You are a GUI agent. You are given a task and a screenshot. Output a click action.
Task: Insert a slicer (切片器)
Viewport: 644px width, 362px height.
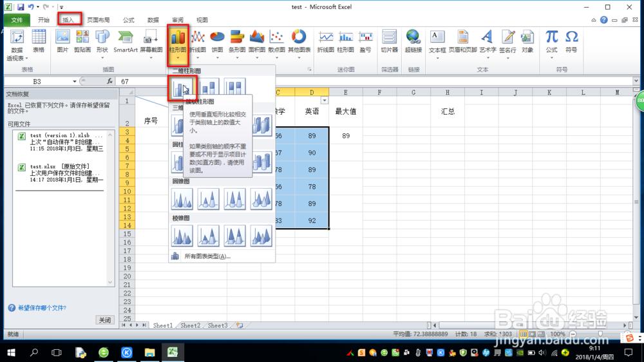pyautogui.click(x=390, y=41)
